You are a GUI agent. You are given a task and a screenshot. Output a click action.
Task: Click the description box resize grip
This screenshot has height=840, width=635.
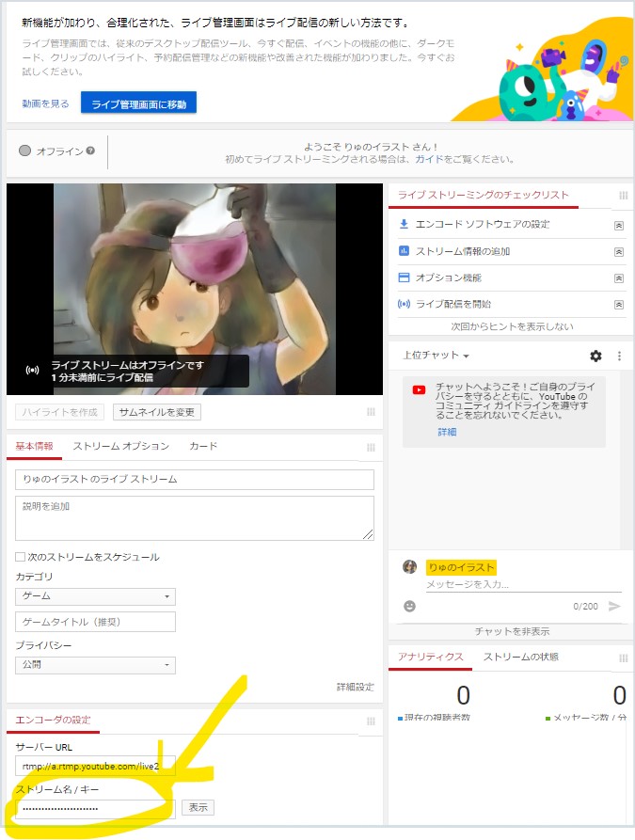click(x=368, y=534)
